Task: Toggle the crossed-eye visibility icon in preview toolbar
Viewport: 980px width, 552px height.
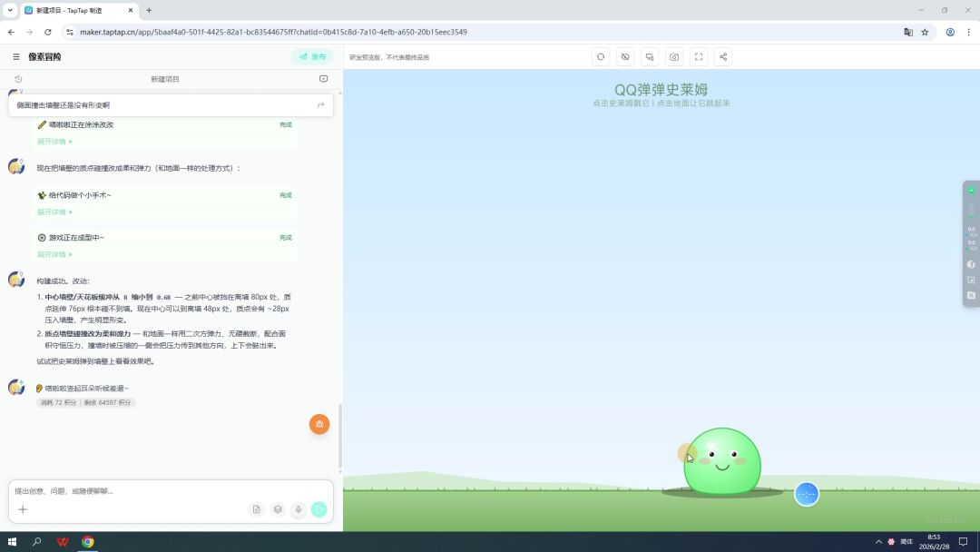Action: [625, 57]
